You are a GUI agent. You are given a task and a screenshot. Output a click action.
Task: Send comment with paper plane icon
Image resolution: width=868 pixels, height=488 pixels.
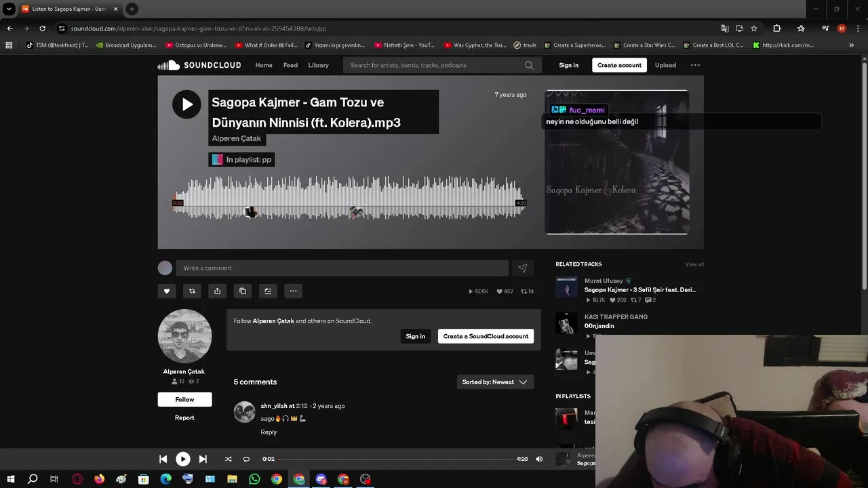(x=523, y=268)
